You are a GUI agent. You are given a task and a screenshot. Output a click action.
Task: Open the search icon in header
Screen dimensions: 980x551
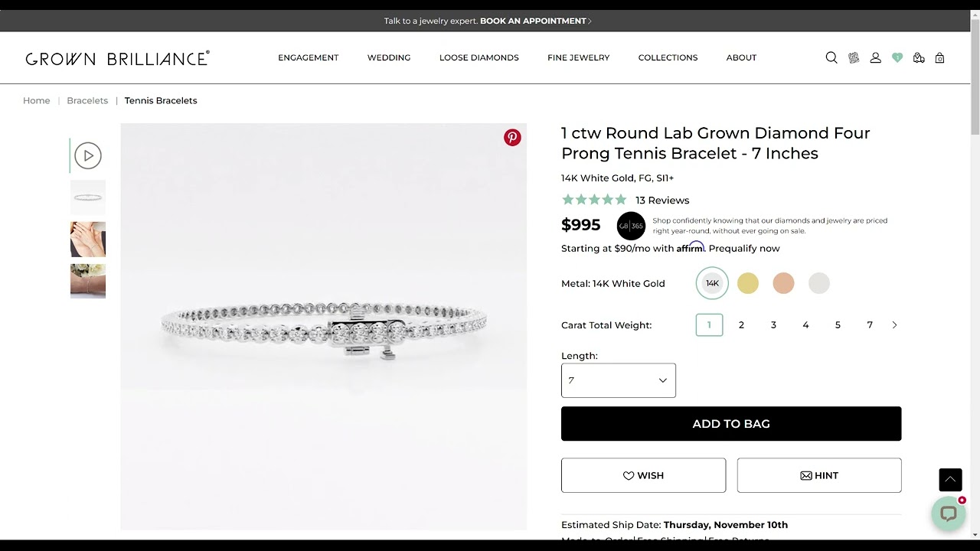[x=831, y=57]
